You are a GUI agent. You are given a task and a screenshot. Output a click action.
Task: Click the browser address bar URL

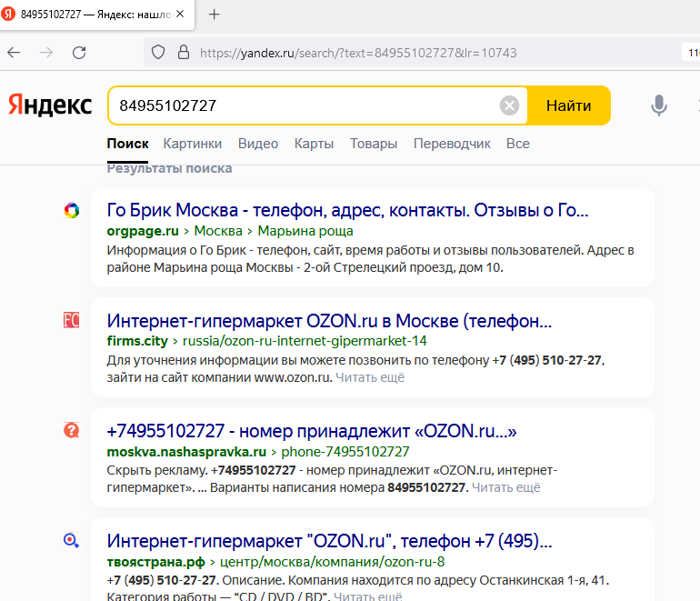(358, 53)
